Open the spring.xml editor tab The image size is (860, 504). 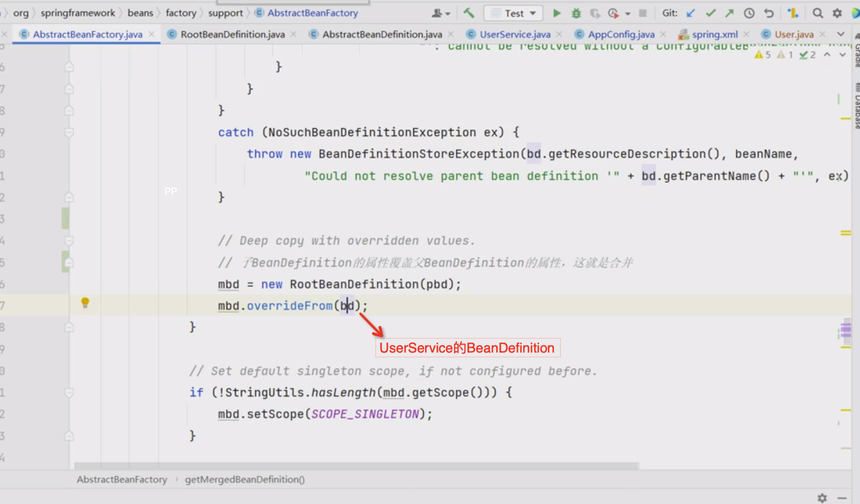pyautogui.click(x=714, y=35)
